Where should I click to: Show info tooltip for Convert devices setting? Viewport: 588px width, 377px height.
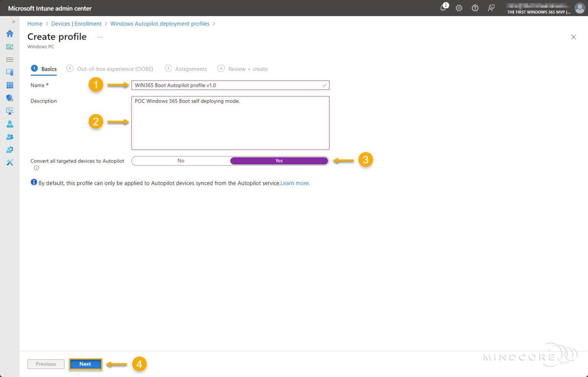coord(36,168)
